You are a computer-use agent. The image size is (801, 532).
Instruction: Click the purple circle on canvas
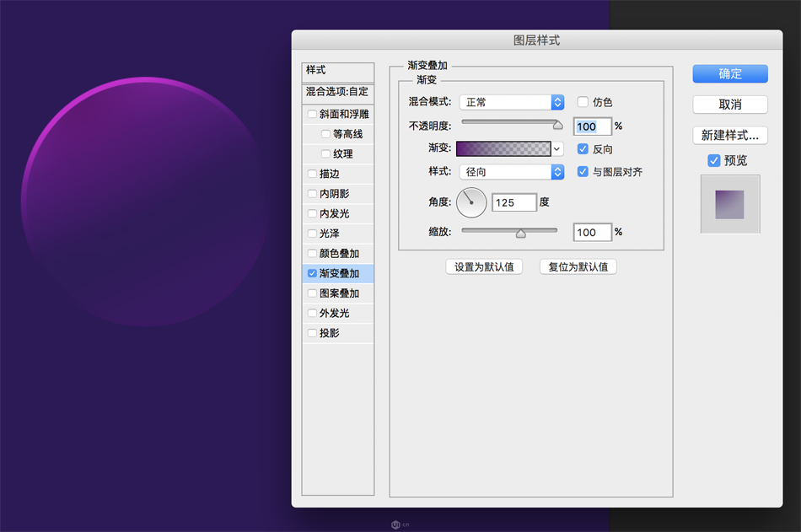point(146,202)
